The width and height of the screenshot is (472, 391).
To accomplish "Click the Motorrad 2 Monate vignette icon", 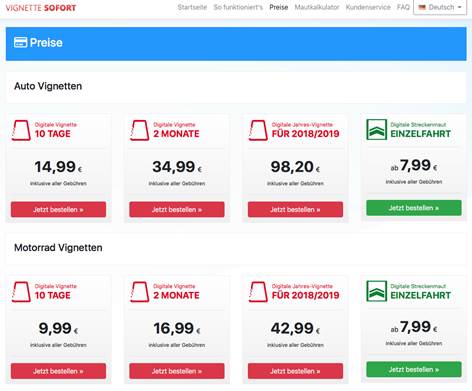I will click(x=140, y=292).
